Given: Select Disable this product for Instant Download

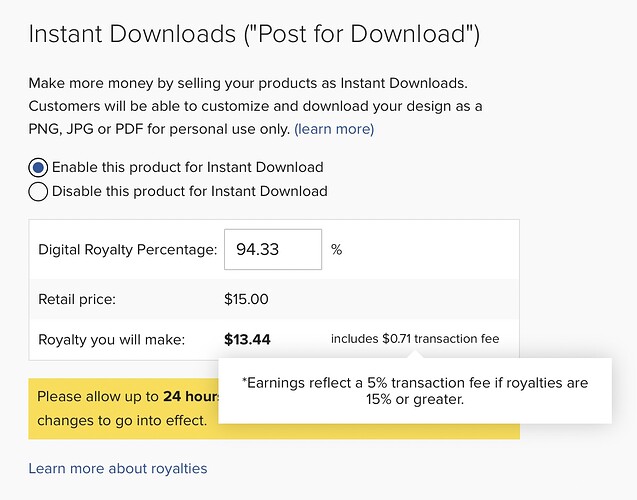Looking at the screenshot, I should pos(38,191).
